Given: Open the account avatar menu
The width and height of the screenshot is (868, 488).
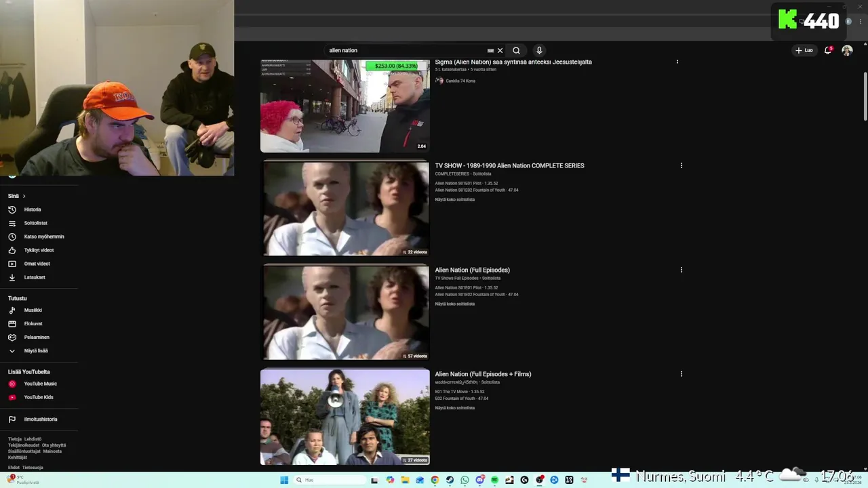Looking at the screenshot, I should tap(847, 50).
